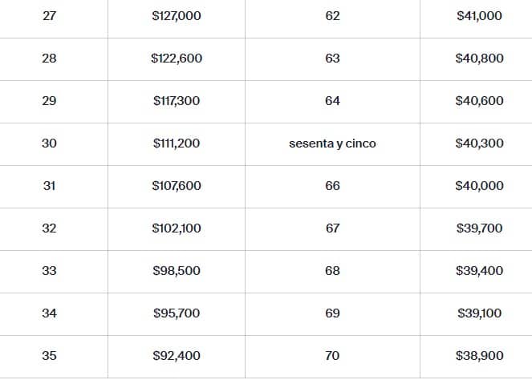Select the $127,000 value cell
Screen dimensions: 532x392
(x=176, y=16)
